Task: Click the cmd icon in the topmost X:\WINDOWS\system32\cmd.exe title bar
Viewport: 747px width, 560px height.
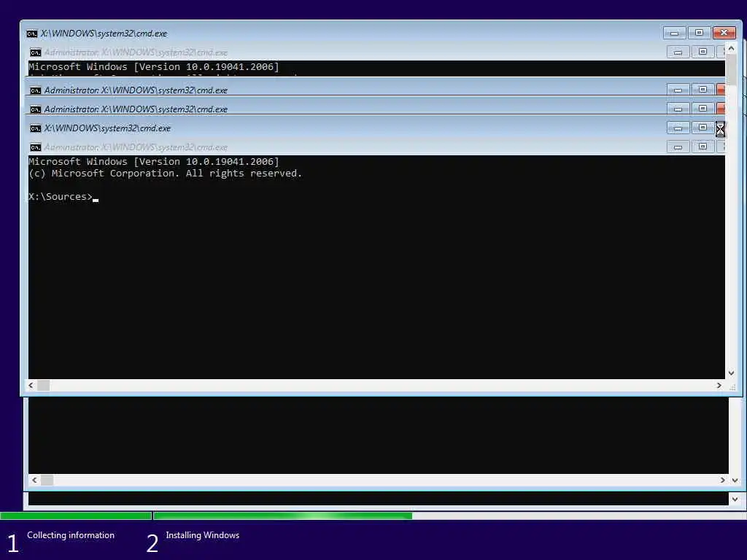Action: coord(32,34)
